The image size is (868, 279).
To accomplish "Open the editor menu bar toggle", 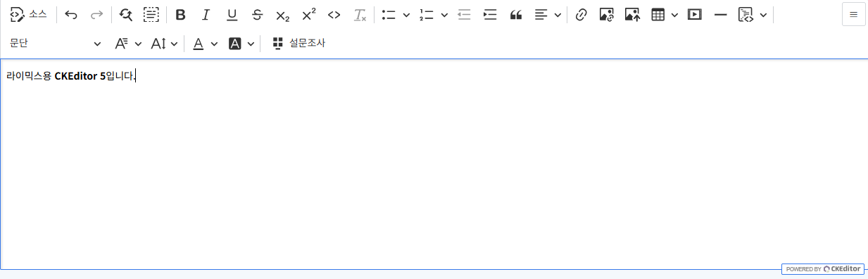I will tap(854, 14).
